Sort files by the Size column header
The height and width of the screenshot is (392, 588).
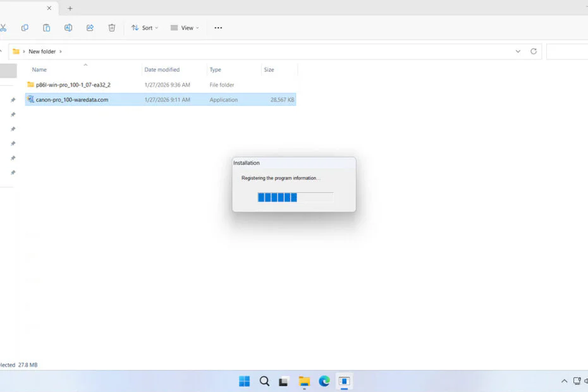click(269, 70)
